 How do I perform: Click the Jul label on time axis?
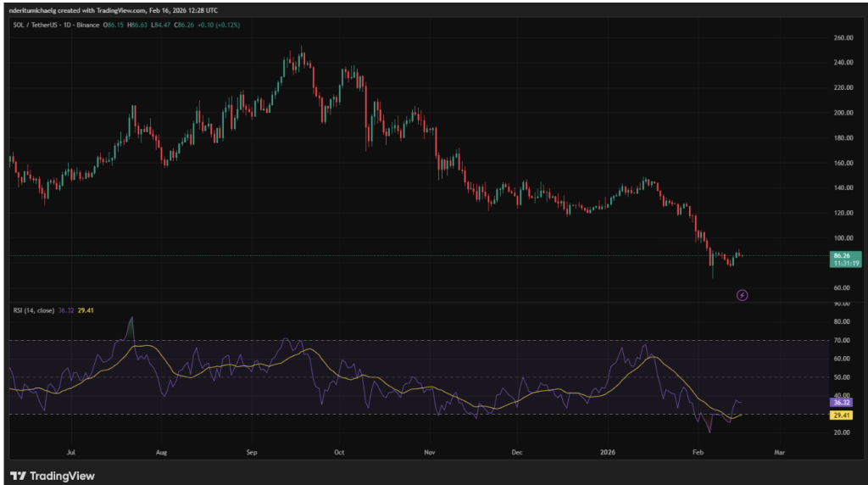click(x=72, y=454)
